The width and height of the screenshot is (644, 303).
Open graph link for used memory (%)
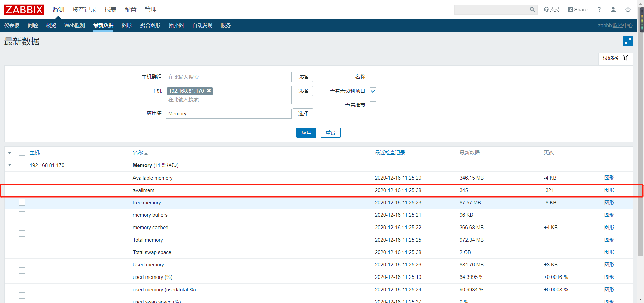click(x=609, y=277)
